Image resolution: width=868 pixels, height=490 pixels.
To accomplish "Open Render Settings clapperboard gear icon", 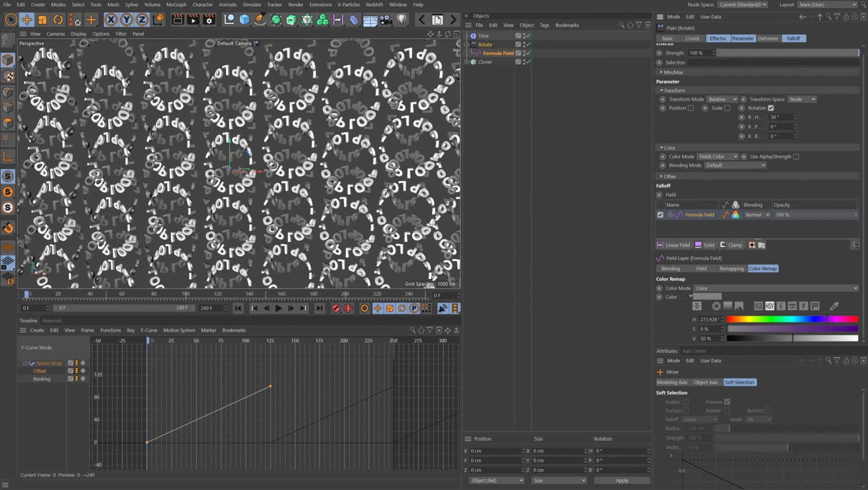I will [x=209, y=20].
